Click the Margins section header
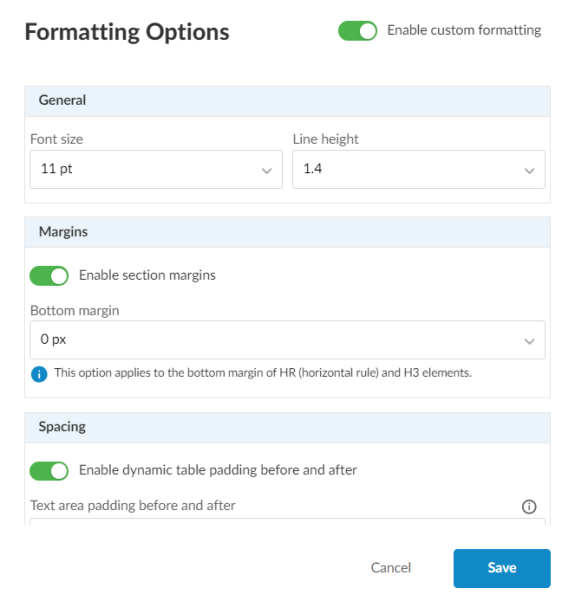575x601 pixels. coord(288,232)
